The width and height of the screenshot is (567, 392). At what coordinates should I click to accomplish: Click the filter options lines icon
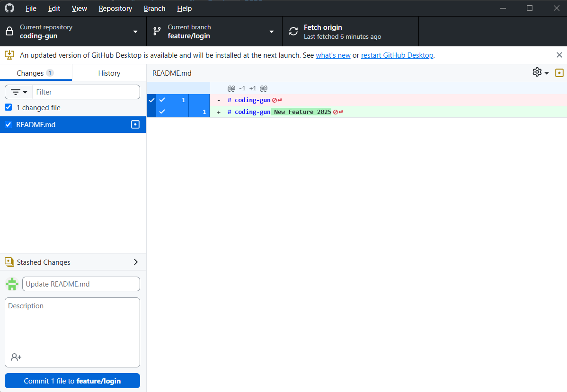pos(16,92)
